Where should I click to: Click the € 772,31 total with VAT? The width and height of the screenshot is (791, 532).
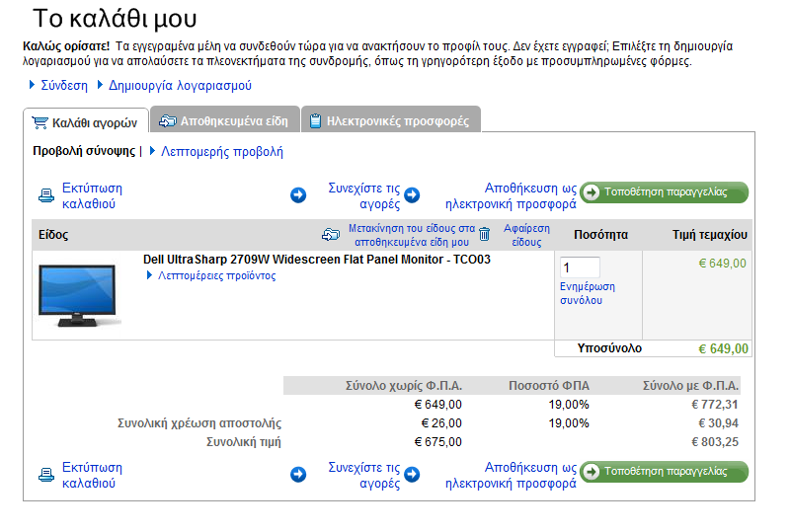tap(715, 405)
